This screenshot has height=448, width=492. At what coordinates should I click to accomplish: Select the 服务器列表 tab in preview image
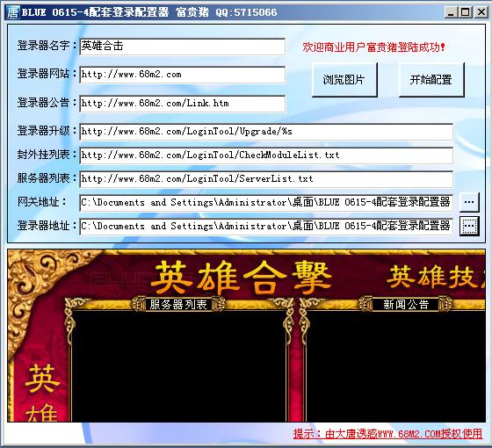(178, 304)
